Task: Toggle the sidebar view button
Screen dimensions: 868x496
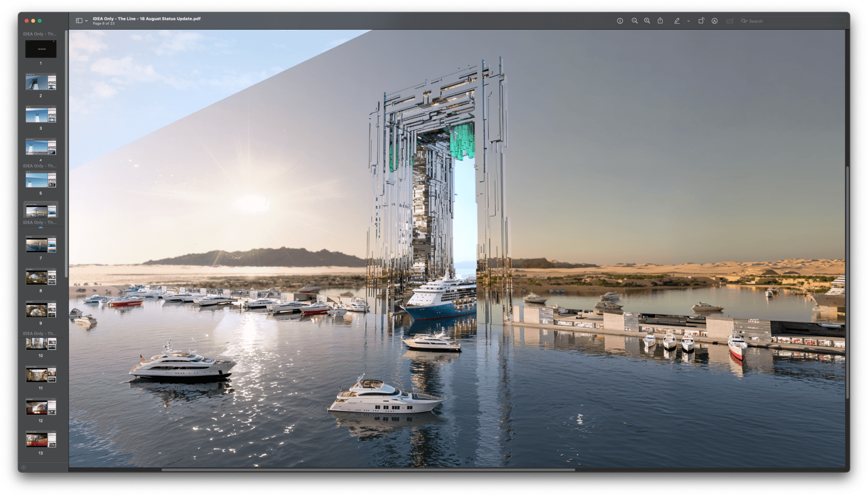Action: coord(79,21)
